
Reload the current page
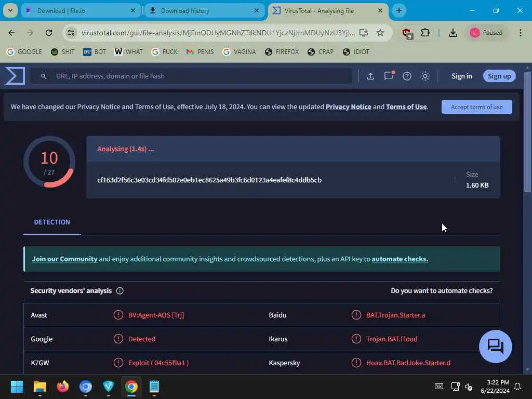(x=49, y=33)
